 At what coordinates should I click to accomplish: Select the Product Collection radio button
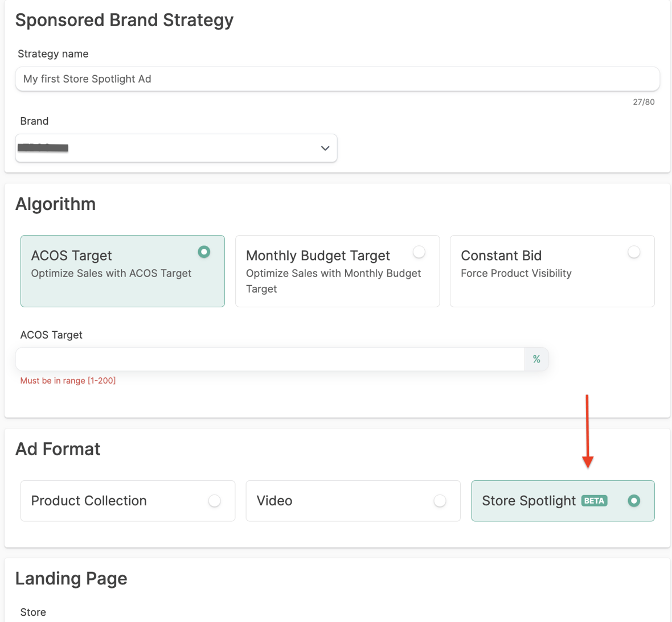pyautogui.click(x=214, y=501)
